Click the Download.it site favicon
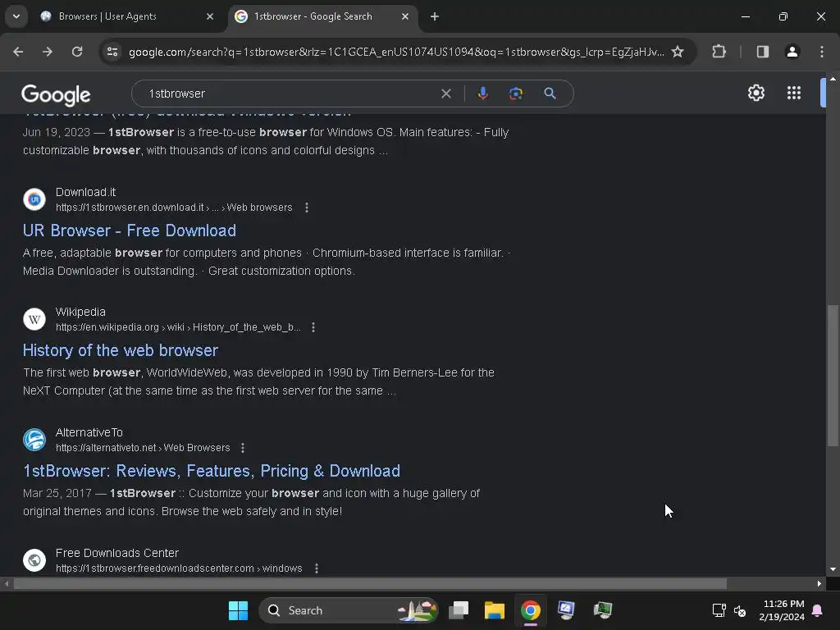Screen dimensions: 840x630 pos(34,199)
